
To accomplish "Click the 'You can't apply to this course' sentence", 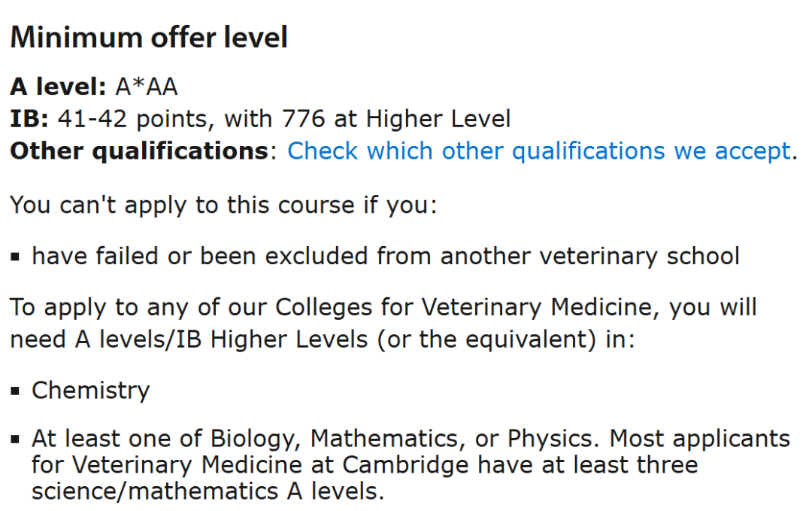I will point(223,205).
